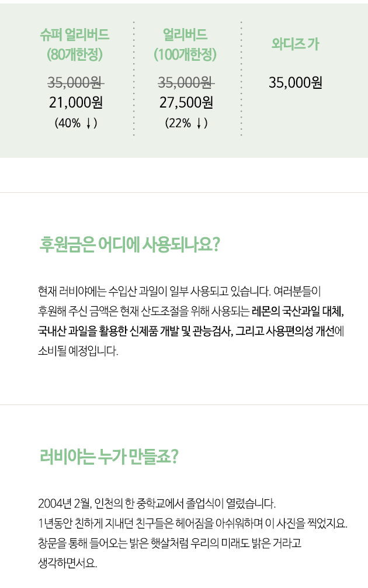Click the heading 후원금은 어디에 사용되나요?

[x=129, y=244]
